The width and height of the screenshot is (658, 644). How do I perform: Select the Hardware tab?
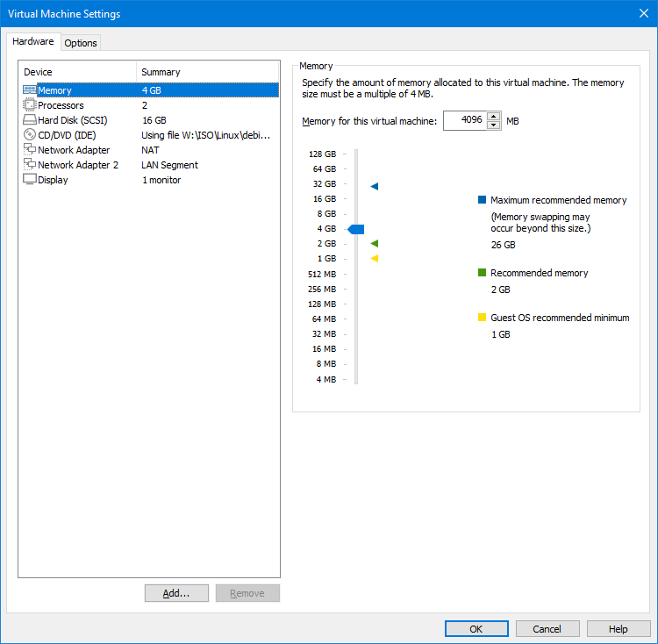pyautogui.click(x=33, y=42)
